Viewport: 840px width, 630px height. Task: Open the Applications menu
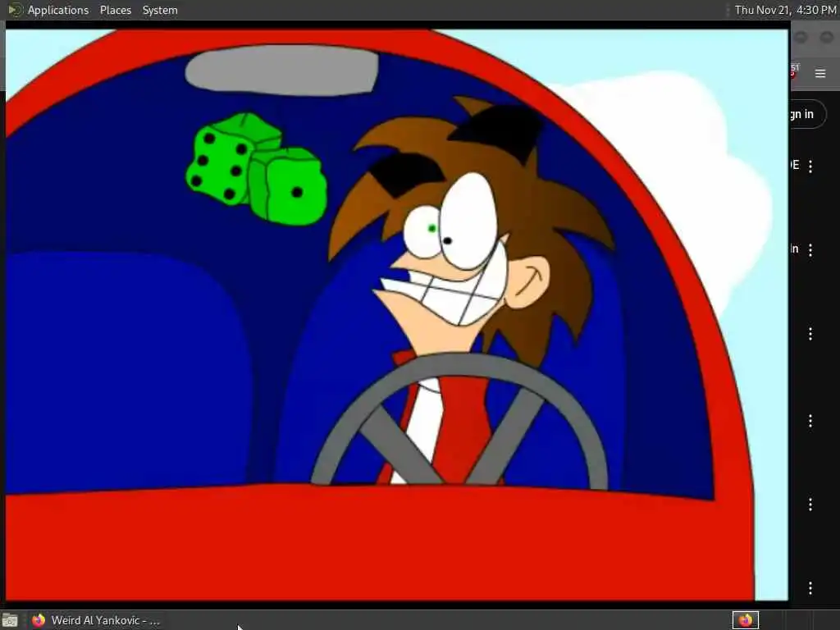click(58, 10)
